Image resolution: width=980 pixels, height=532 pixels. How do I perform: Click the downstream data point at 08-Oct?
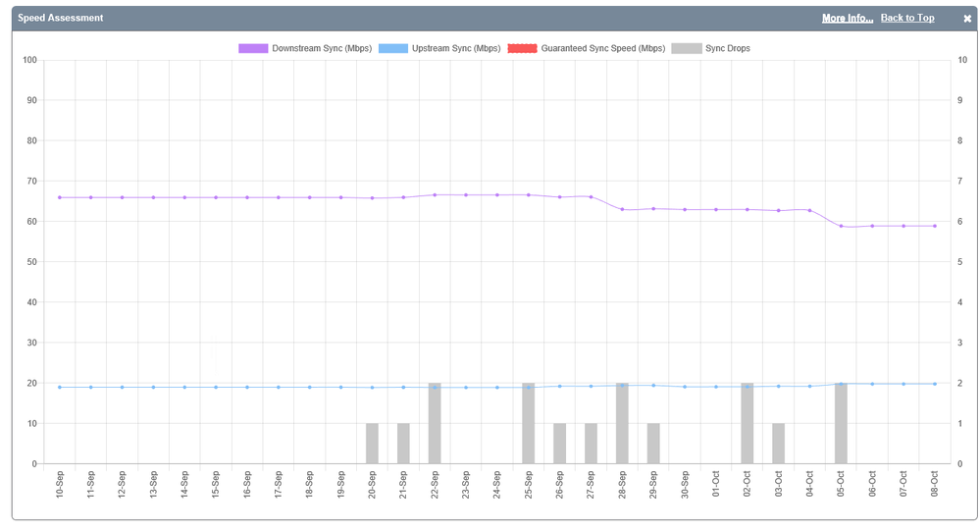pos(935,226)
